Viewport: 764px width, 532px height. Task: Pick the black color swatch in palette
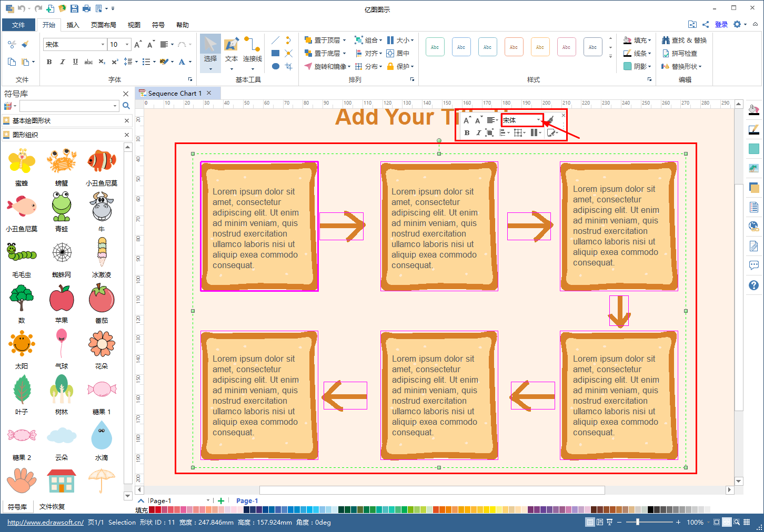(650, 509)
